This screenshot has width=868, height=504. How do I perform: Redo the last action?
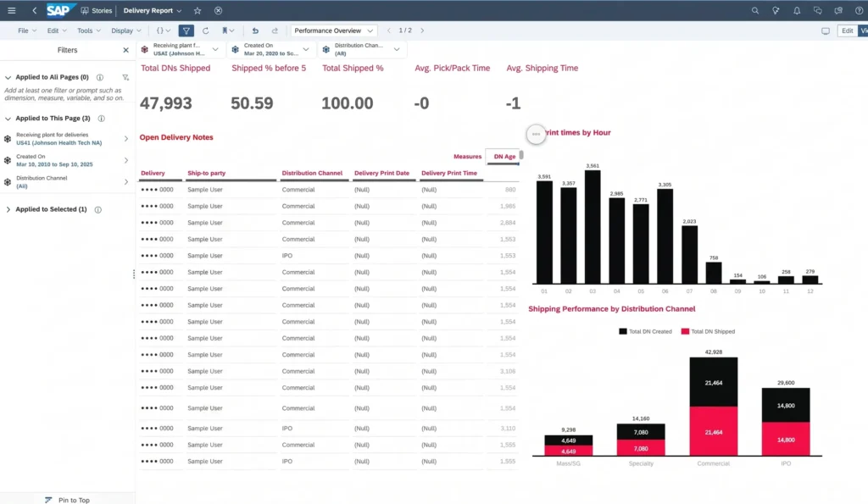click(275, 31)
